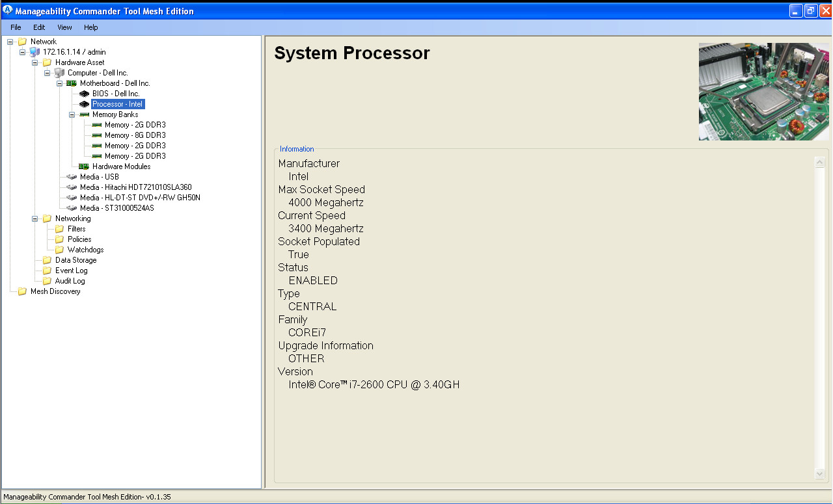Screen dimensions: 833x504
Task: Click the Hitachi HDT721010SLA360 drive icon
Action: point(72,187)
